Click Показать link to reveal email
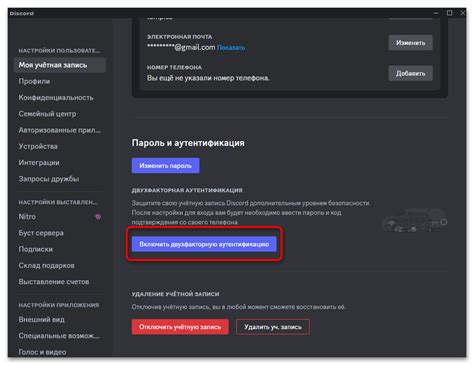The image size is (474, 365). coord(231,48)
